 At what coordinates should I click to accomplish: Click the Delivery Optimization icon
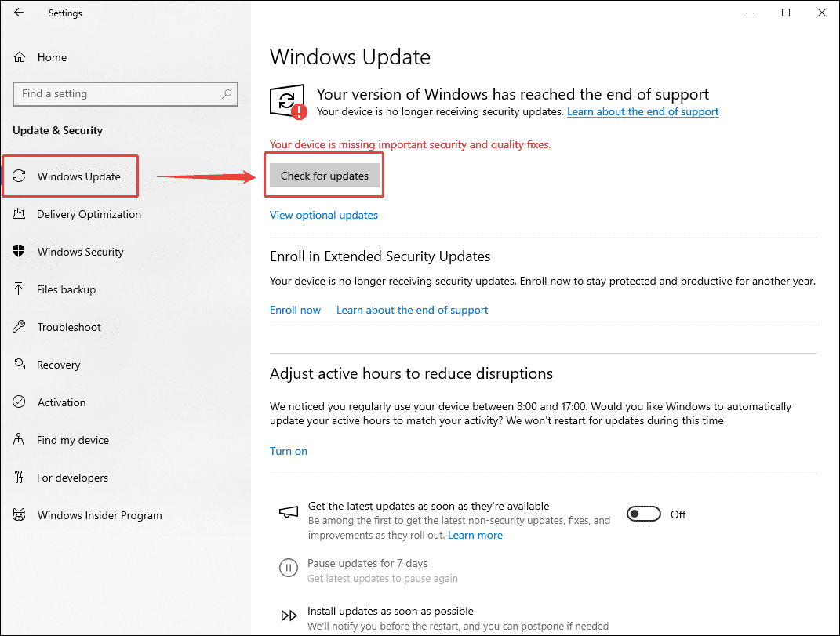pyautogui.click(x=19, y=214)
